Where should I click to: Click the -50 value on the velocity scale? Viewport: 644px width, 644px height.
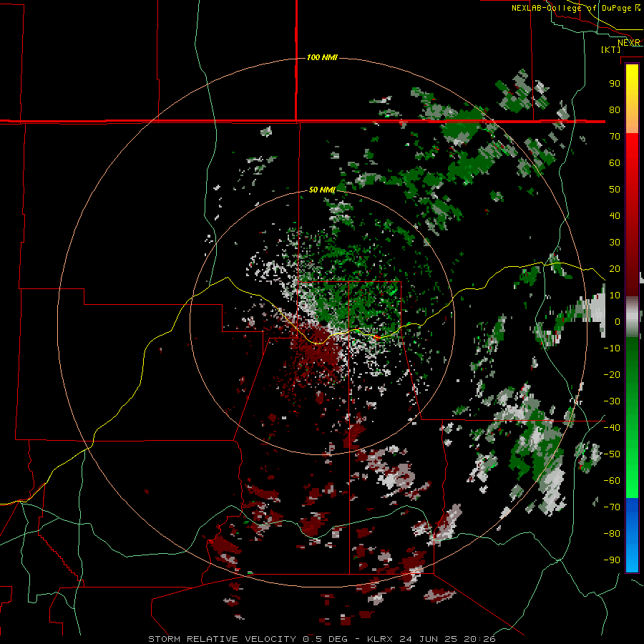(x=612, y=454)
